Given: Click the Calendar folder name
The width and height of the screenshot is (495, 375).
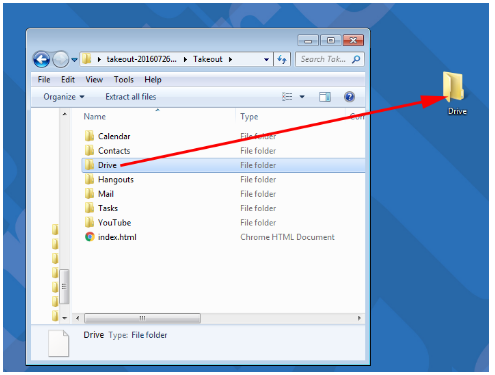Looking at the screenshot, I should click(114, 136).
